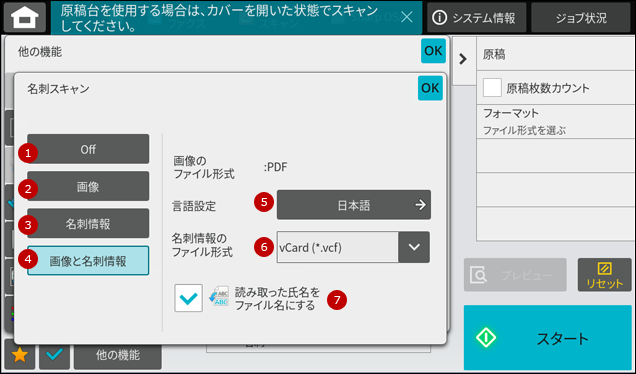This screenshot has width=636, height=374.
Task: Open favorites with the star icon
Action: [x=20, y=355]
